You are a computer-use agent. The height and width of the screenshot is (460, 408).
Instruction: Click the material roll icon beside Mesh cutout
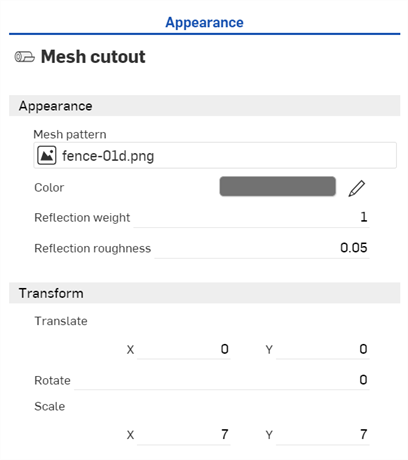(24, 57)
